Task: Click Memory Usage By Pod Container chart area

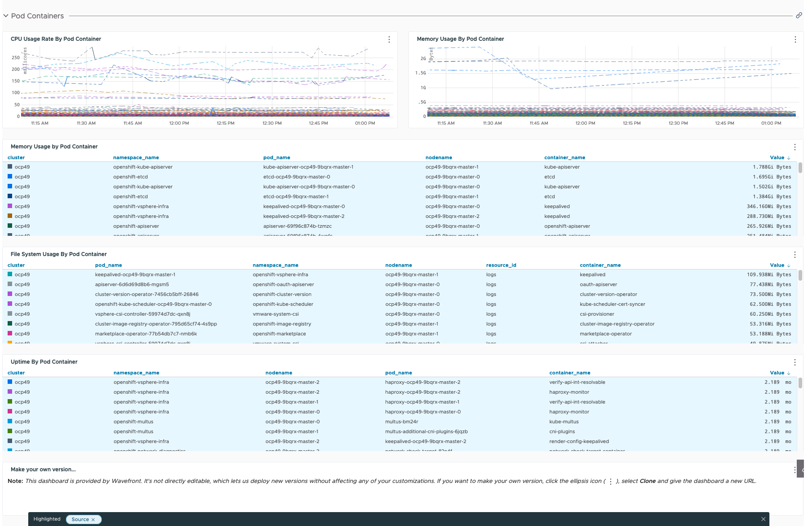Action: pos(612,82)
